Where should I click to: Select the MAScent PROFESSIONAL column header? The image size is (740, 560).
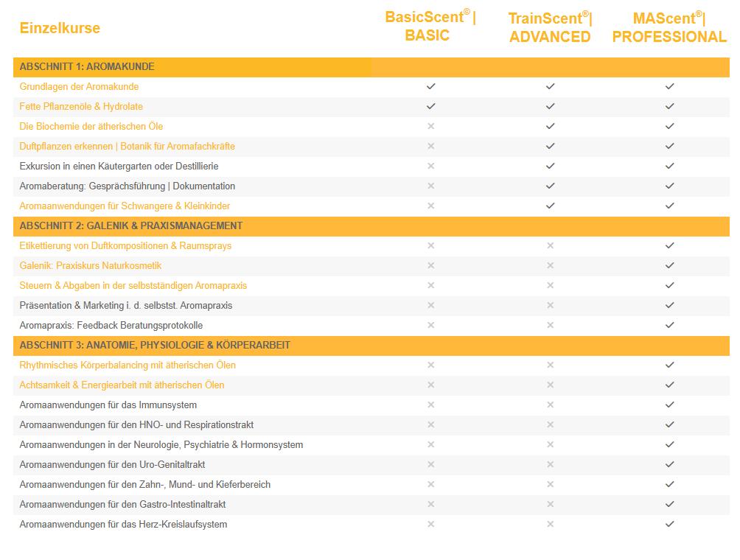point(669,27)
